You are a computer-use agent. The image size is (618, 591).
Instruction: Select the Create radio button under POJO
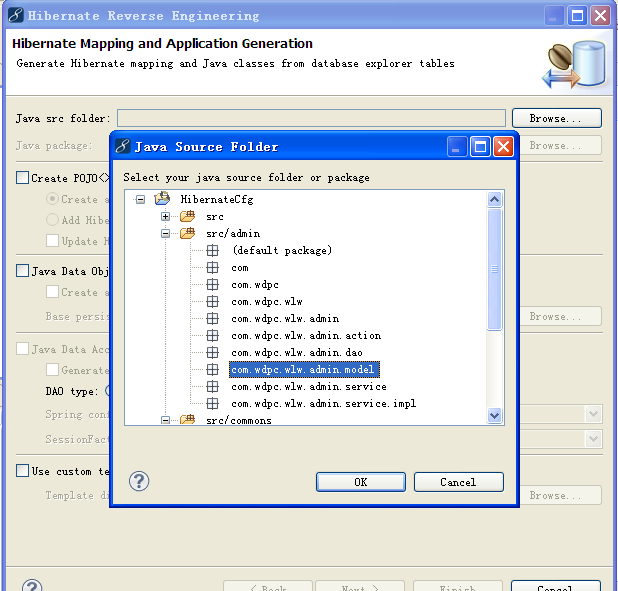pos(52,198)
